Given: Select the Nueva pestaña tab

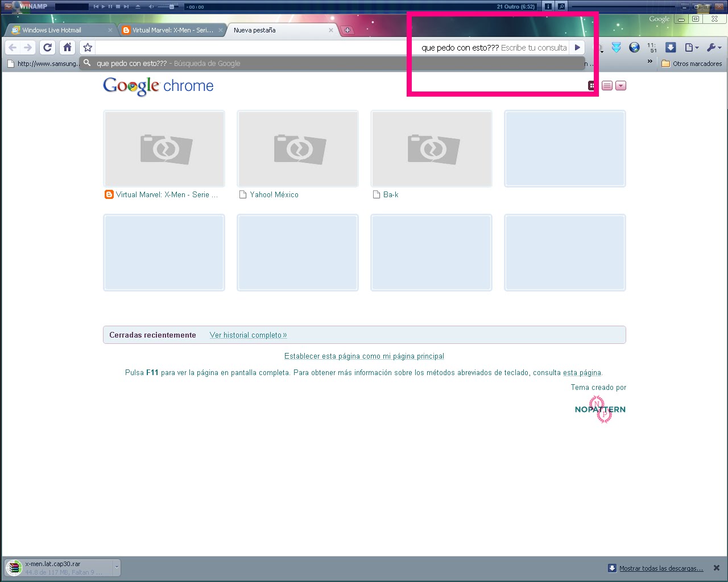Looking at the screenshot, I should point(283,30).
